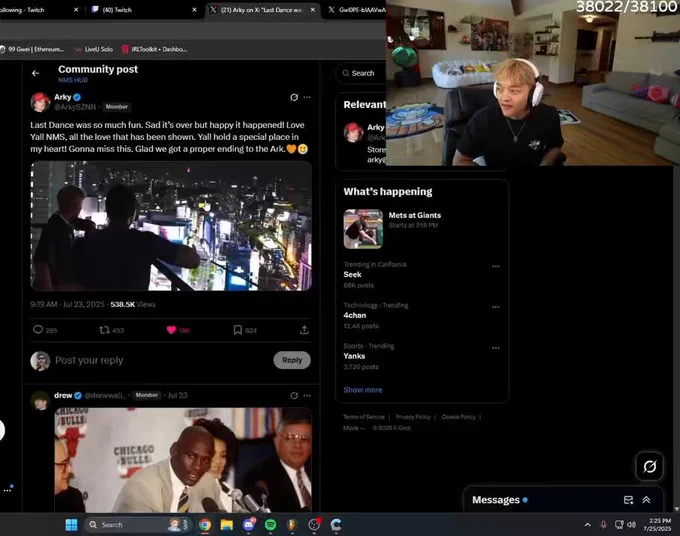Toggle the bookmark icon showing 624
680x536 pixels.
(x=238, y=330)
